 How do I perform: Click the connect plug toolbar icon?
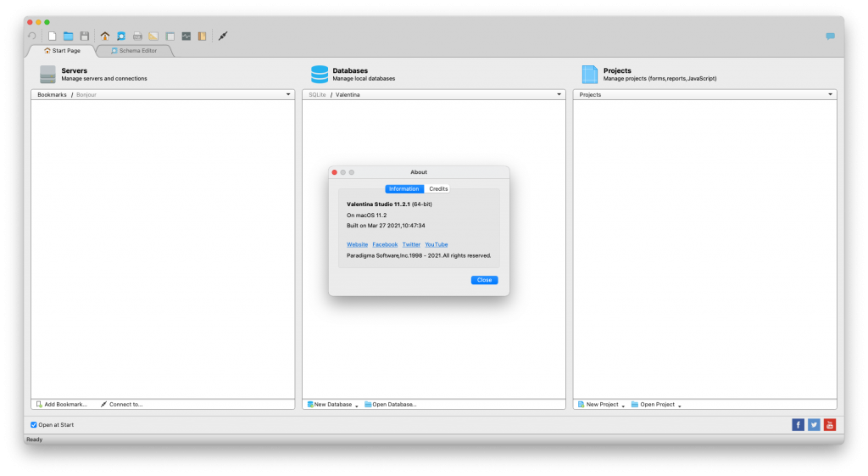(223, 36)
